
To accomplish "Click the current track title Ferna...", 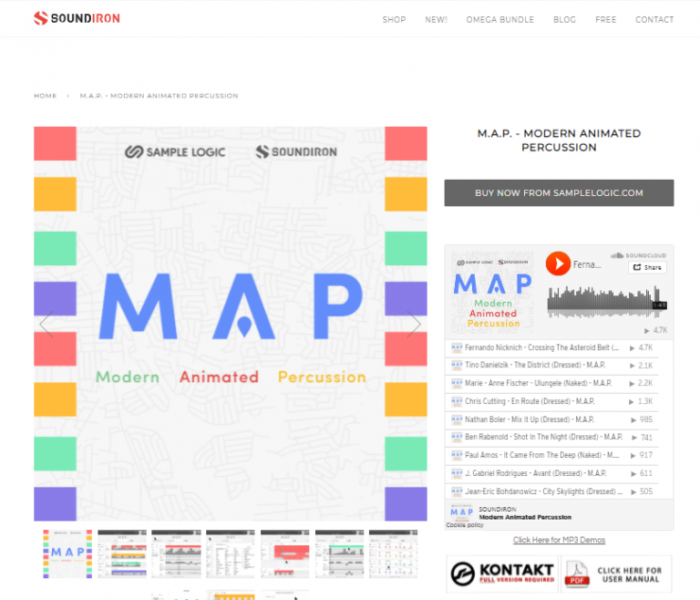I will point(587,264).
